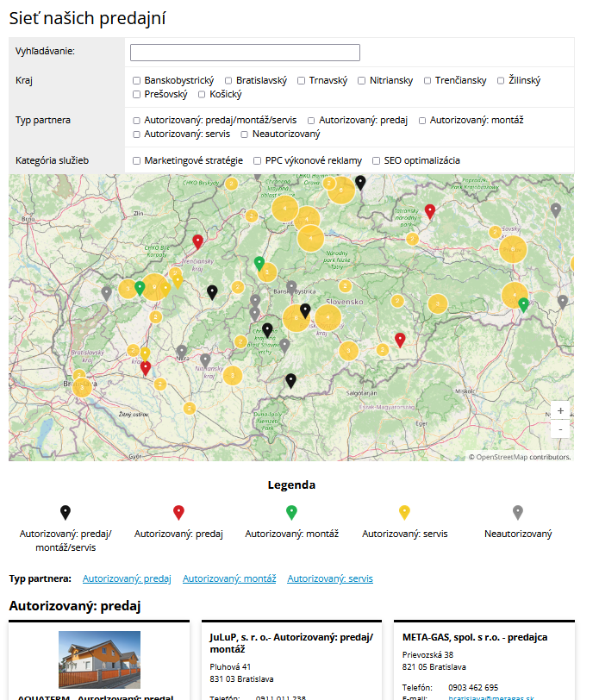Click the red pin beside Tatranský národný park
This screenshot has width=599, height=700.
point(429,211)
